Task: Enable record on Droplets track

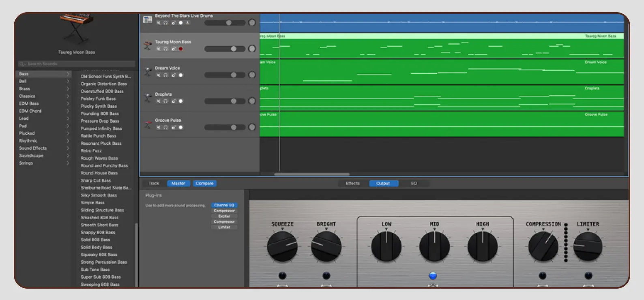Action: click(x=181, y=101)
